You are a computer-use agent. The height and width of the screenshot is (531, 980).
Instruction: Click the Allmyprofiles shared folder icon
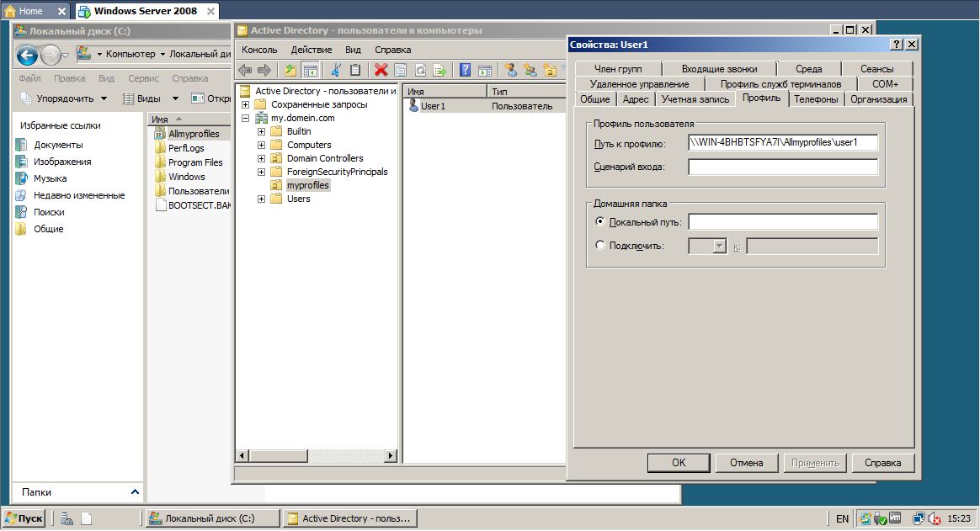coord(159,134)
